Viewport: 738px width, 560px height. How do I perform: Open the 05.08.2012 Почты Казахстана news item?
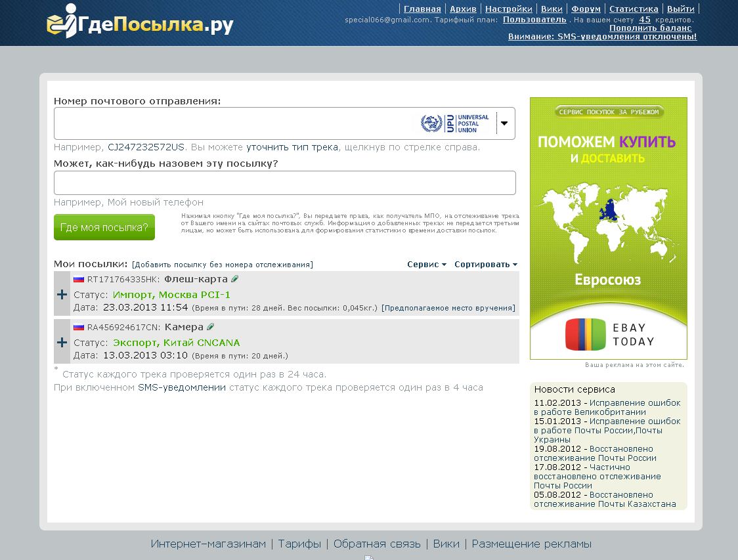605,500
